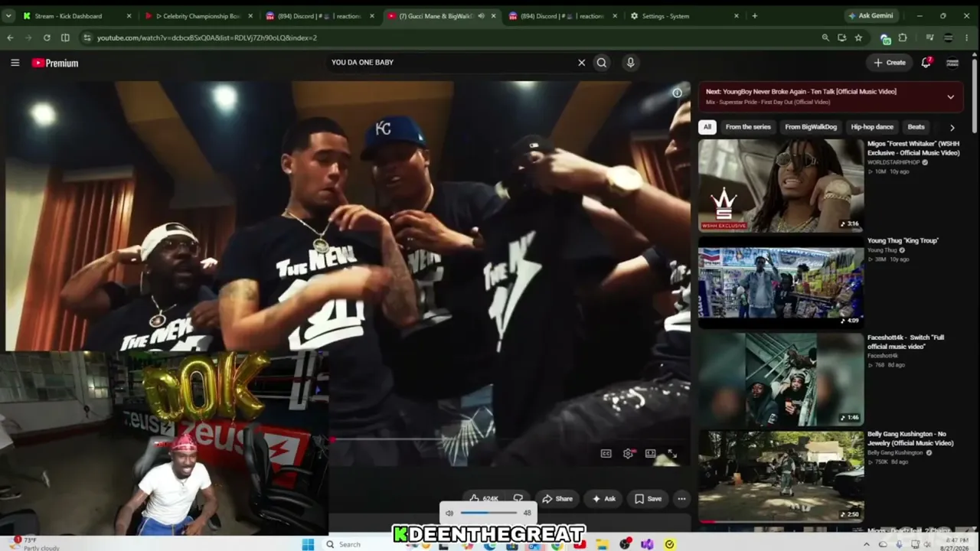
Task: Expand the Next up playlist panel
Action: (x=950, y=97)
